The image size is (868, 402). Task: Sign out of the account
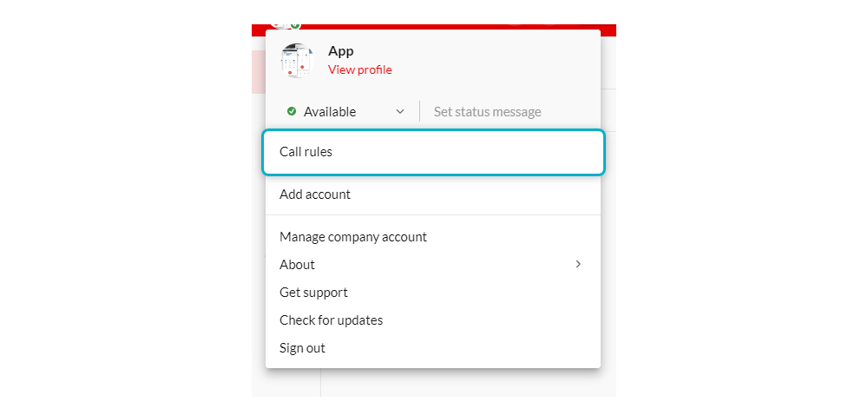(302, 348)
